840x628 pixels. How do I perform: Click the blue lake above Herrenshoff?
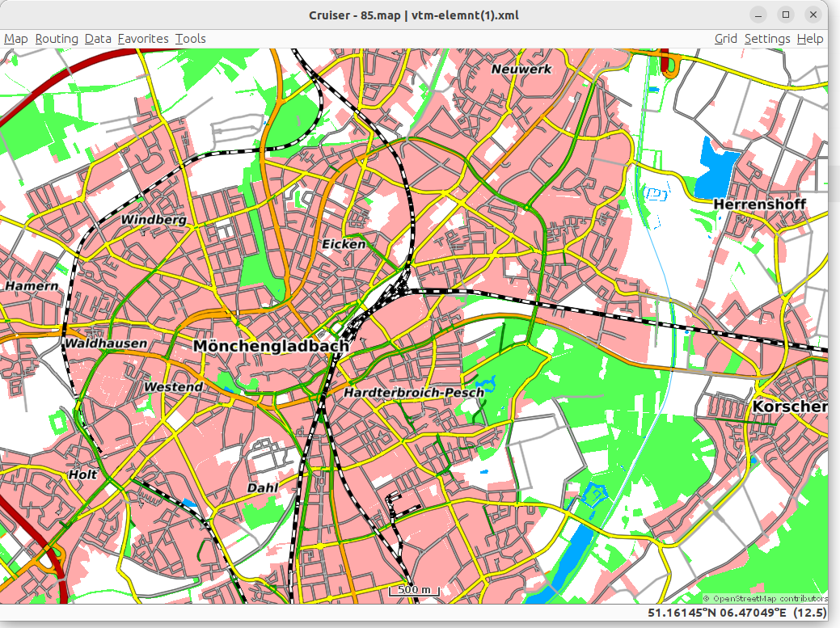click(x=715, y=164)
